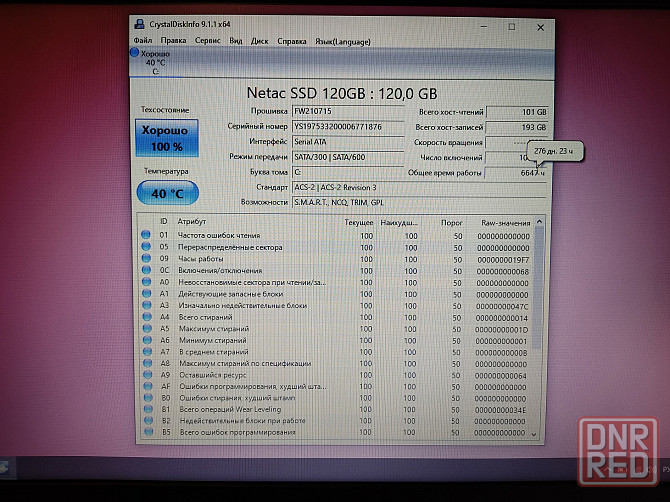Select the Оставшийся ресурс row
Viewport: 670px width, 502px height.
335,375
